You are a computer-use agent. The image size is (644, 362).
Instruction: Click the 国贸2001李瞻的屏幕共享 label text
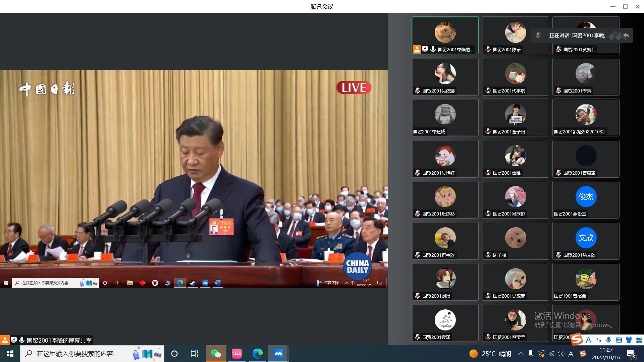(x=59, y=341)
